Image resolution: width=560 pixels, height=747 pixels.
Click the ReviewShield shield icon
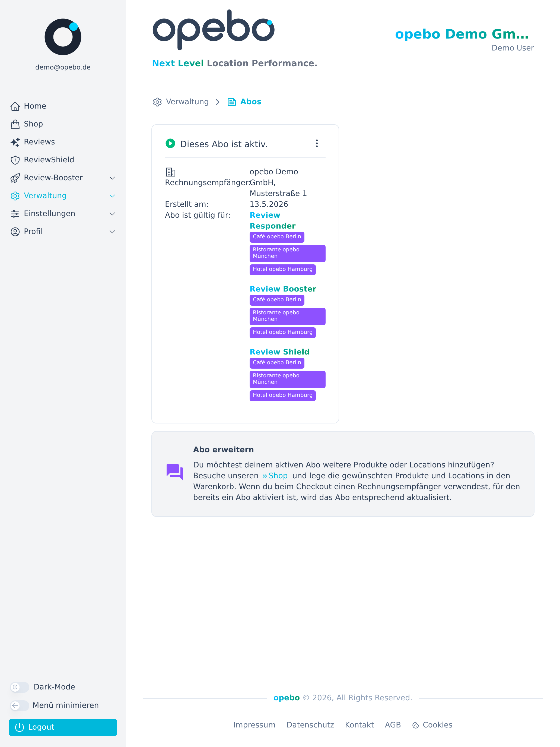tap(15, 160)
